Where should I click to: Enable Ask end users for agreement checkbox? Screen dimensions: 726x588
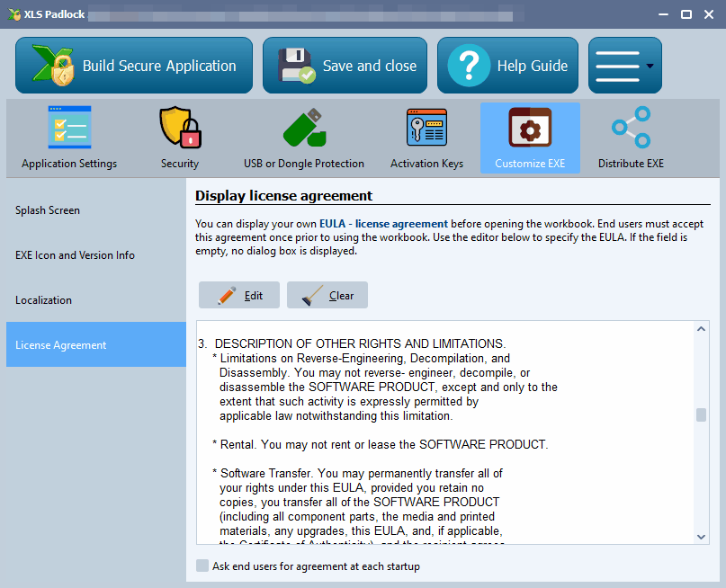pos(203,566)
